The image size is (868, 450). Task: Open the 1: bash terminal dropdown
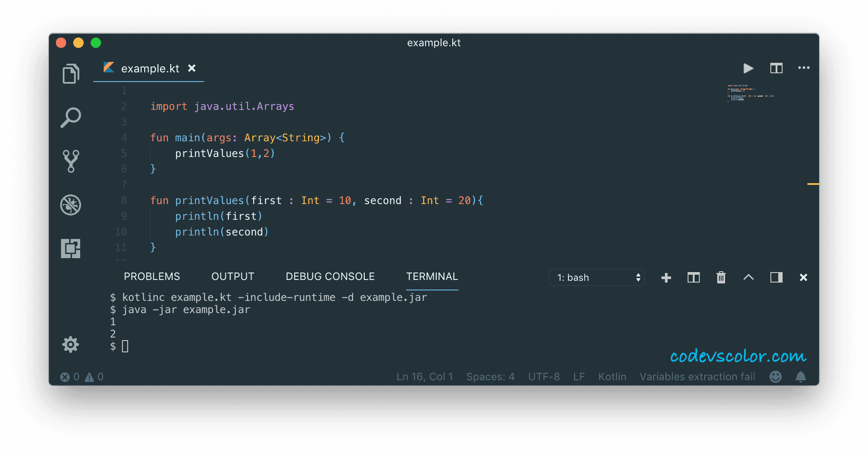597,277
